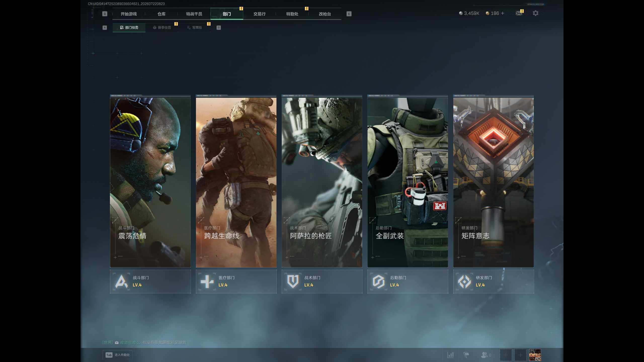The height and width of the screenshot is (362, 644).
Task: Open the 跨越生命线 medical department card
Action: click(x=236, y=181)
